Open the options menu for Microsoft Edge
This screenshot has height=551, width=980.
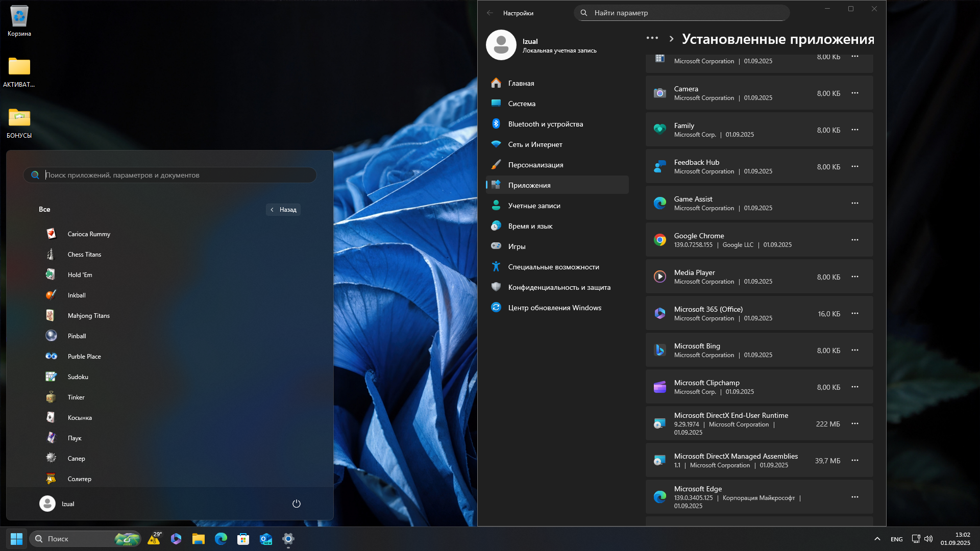(855, 497)
